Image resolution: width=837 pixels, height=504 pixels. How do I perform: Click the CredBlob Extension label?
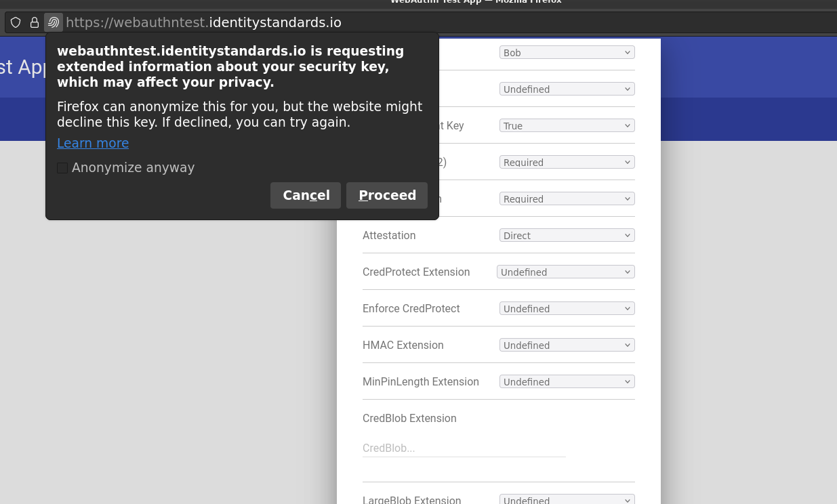(x=409, y=418)
